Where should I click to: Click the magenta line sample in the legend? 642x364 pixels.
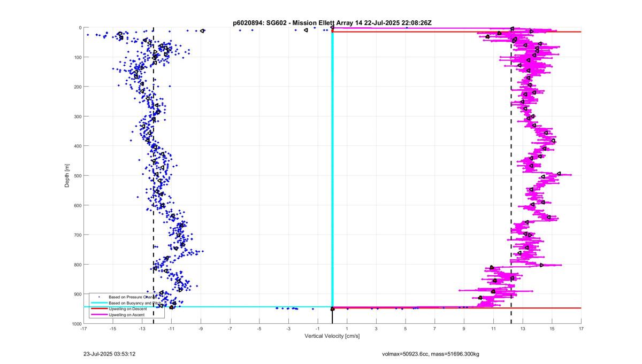coord(98,315)
